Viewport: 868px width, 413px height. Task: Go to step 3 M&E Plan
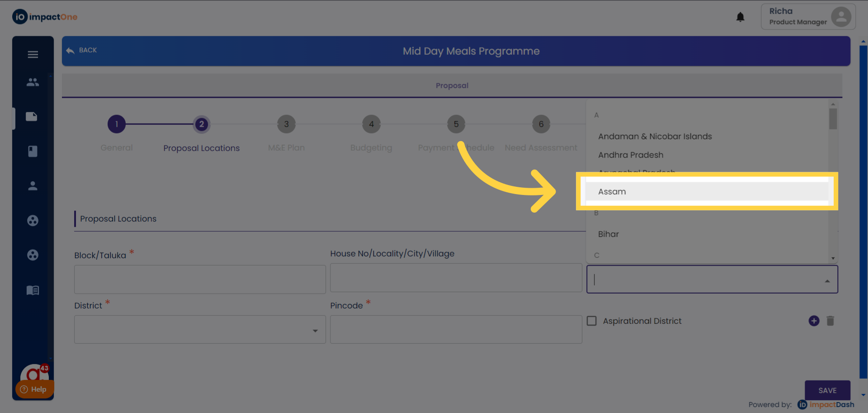point(286,124)
